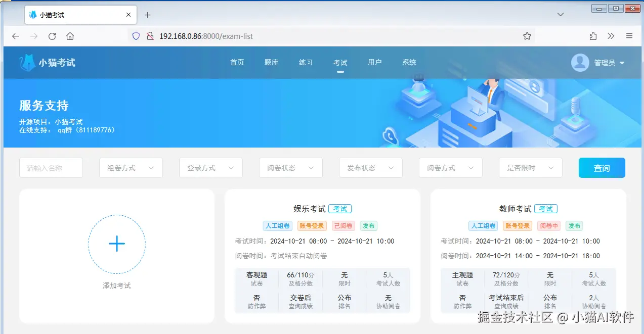The height and width of the screenshot is (334, 644).
Task: Open the 题库 menu
Action: [272, 62]
